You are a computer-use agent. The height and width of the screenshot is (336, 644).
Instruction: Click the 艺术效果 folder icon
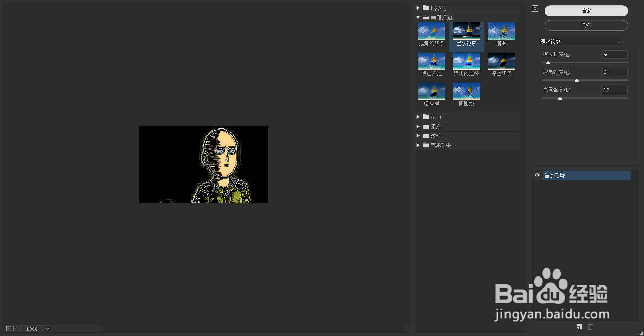click(x=426, y=145)
